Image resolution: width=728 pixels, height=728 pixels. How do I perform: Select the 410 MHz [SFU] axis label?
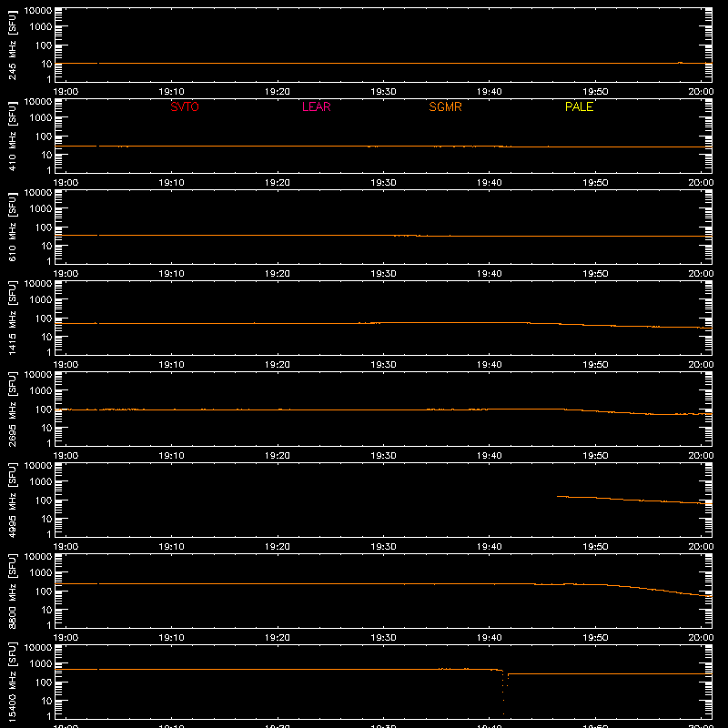pos(12,136)
